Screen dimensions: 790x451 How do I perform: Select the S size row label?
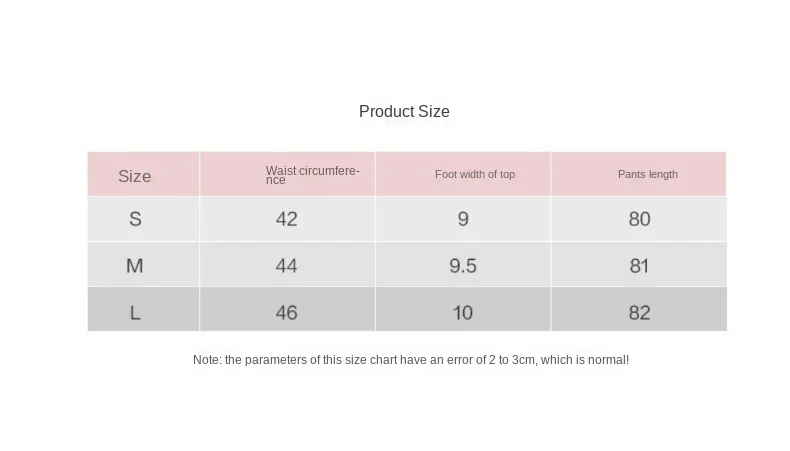[x=135, y=219]
